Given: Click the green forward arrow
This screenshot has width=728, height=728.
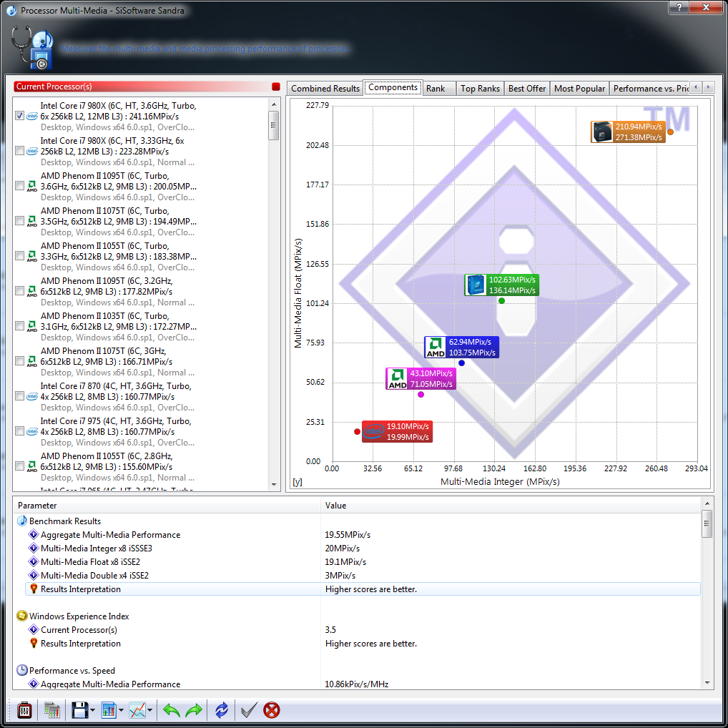Looking at the screenshot, I should tap(194, 710).
